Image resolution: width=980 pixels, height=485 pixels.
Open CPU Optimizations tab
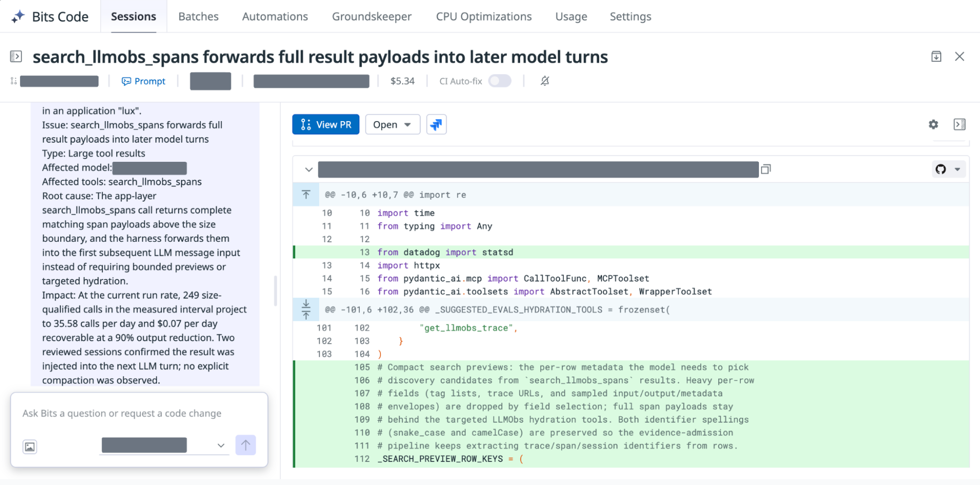pos(484,16)
